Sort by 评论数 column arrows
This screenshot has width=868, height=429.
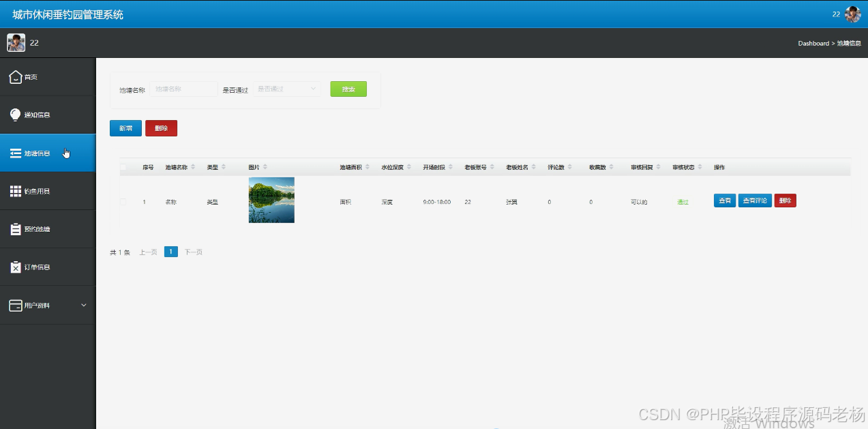[x=570, y=167]
